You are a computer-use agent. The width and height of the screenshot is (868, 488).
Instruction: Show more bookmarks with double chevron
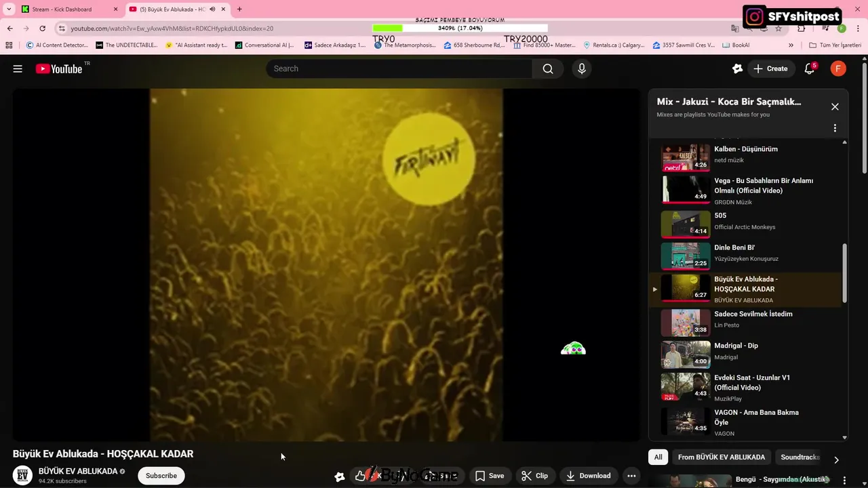[791, 45]
